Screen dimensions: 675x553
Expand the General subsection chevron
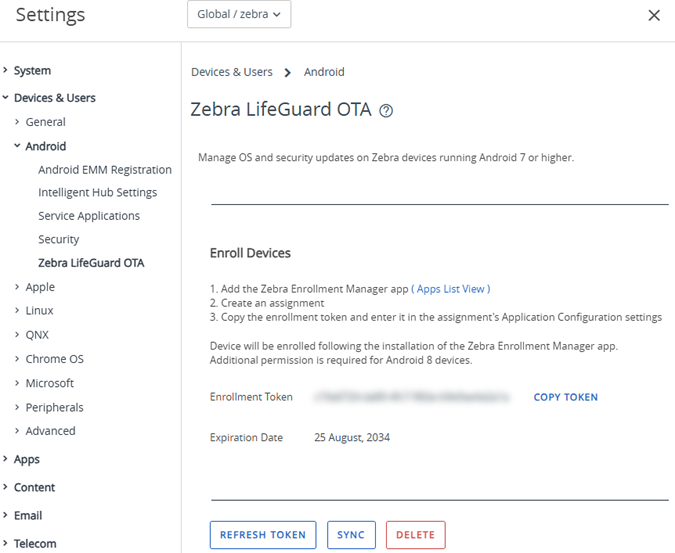[x=17, y=122]
